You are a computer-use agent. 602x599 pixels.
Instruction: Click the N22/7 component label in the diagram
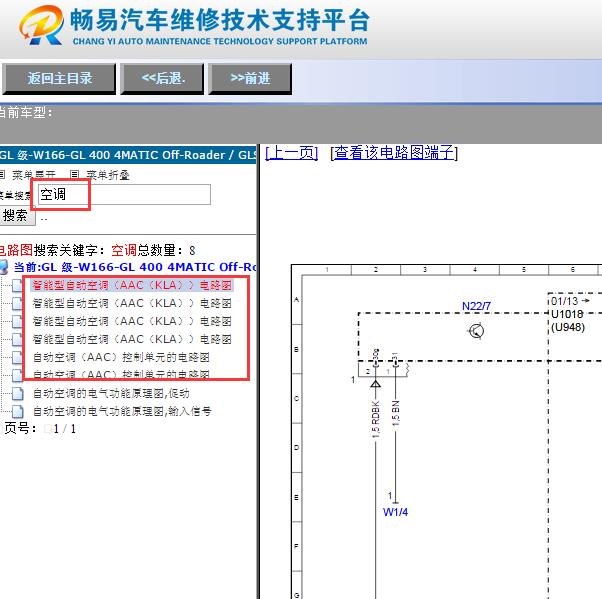click(x=476, y=306)
